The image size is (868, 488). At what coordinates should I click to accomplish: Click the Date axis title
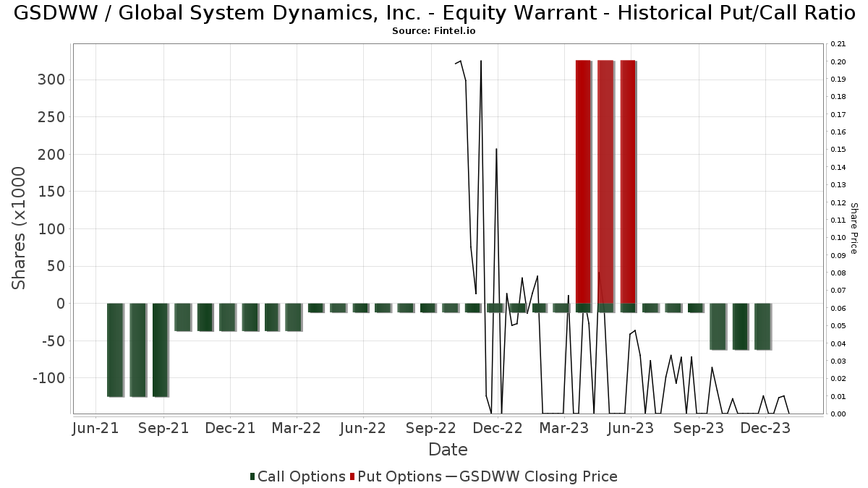pos(448,450)
